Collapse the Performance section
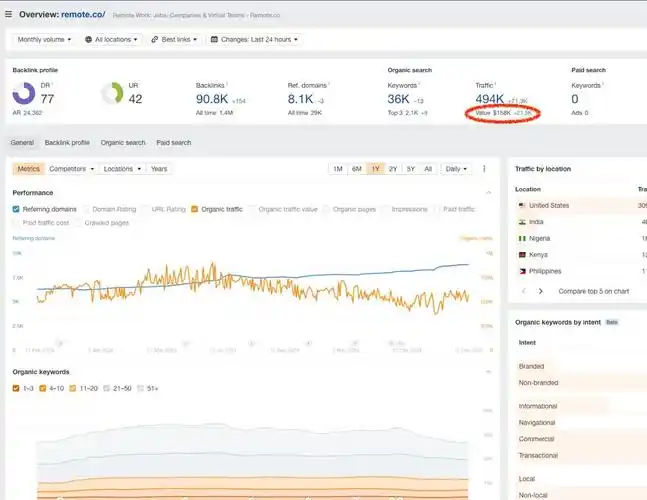 click(489, 193)
